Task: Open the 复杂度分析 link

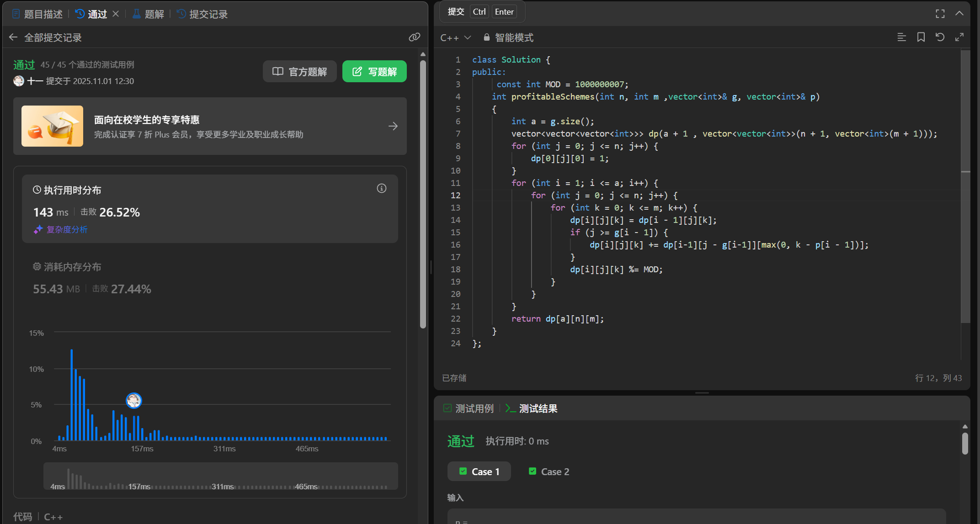Action: click(67, 229)
